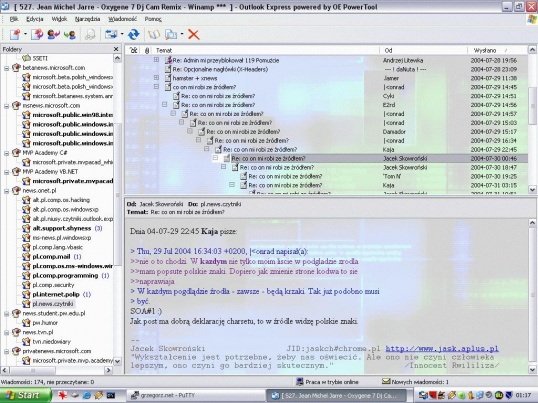Collapse the news.onet.pl server tree
This screenshot has height=403, width=538.
6,191
